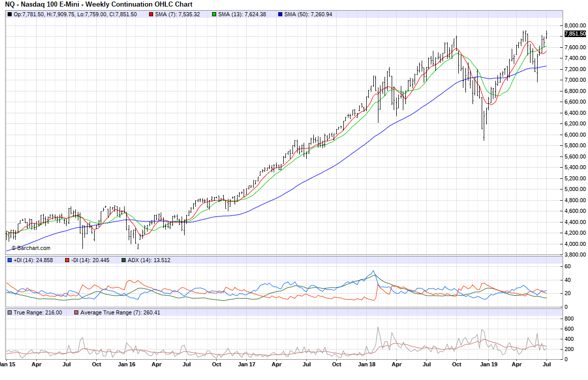Click the highlighted 7,851.50 last price label
Screen dimensions: 588x380
click(x=575, y=34)
